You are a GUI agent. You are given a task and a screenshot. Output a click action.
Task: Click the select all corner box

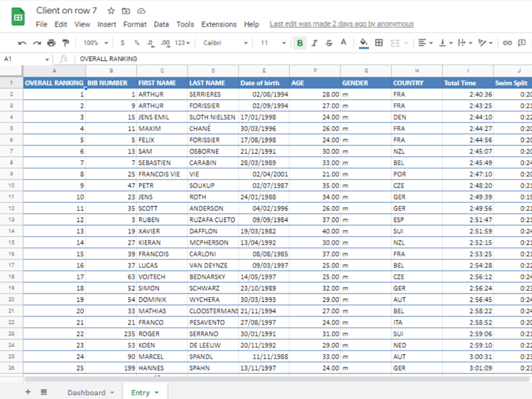11,70
